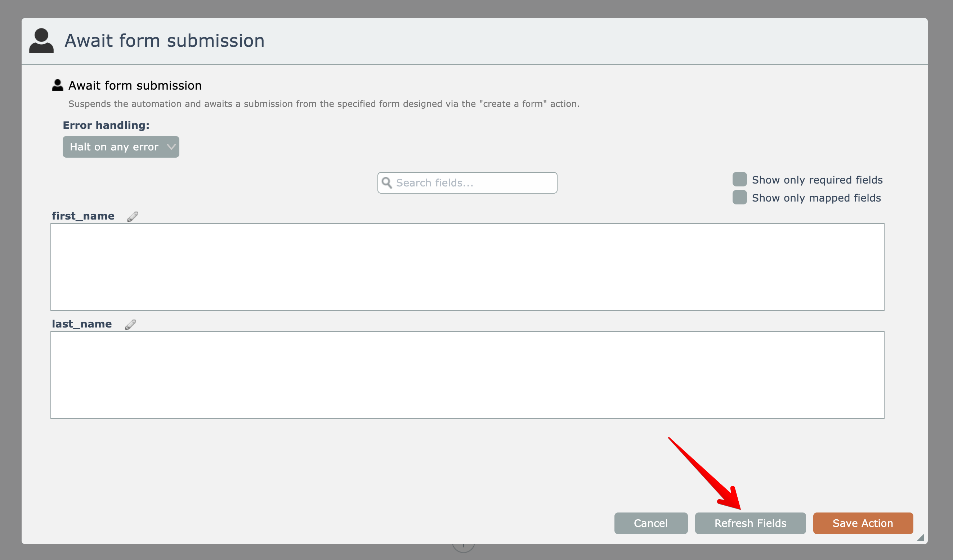Click inside the last_name text area
The image size is (953, 560).
pos(467,375)
